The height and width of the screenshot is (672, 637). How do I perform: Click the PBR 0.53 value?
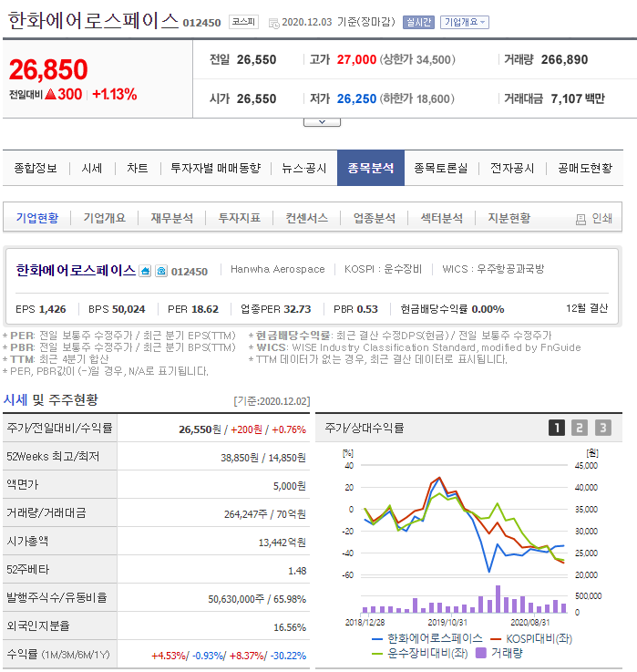(367, 309)
